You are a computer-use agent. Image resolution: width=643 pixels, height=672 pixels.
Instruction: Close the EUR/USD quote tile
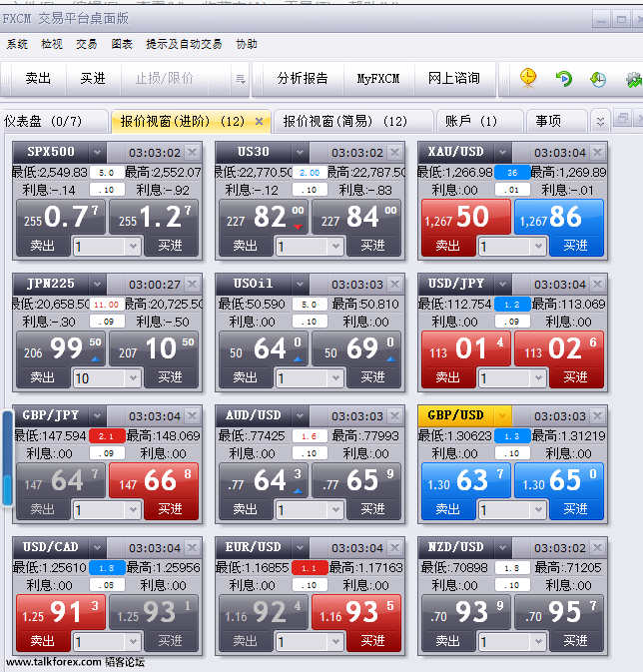(394, 548)
